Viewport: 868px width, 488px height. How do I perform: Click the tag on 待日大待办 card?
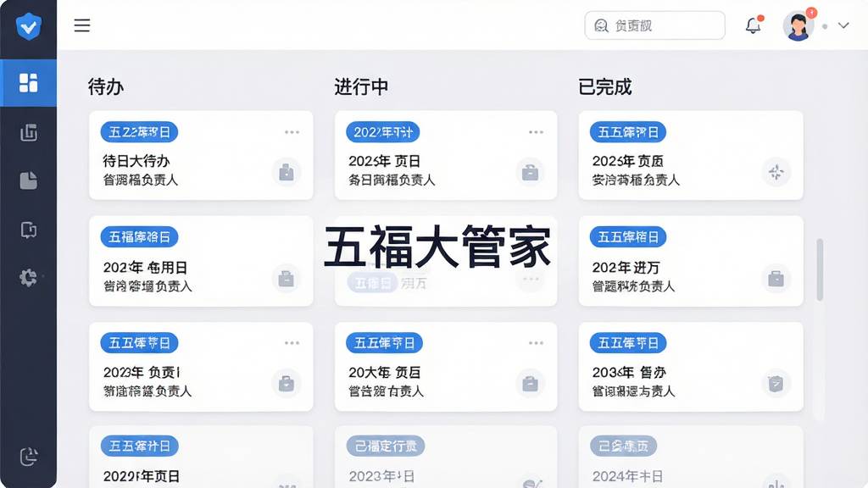(139, 132)
